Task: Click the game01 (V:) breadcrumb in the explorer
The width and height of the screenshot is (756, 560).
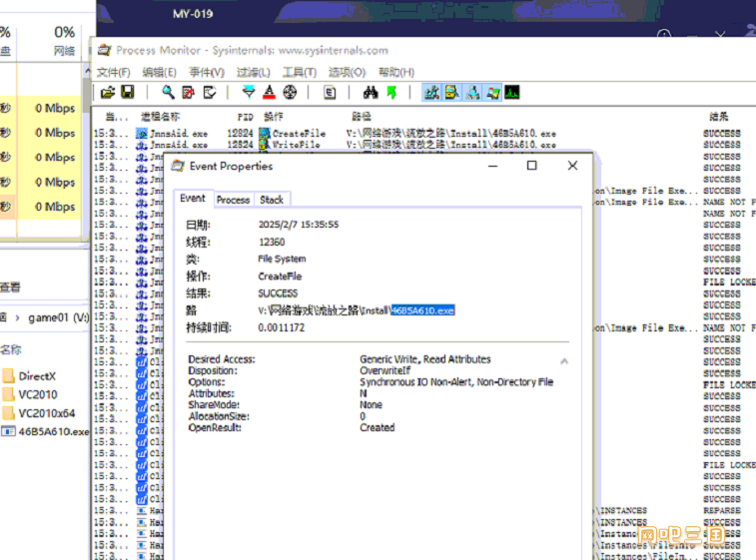Action: pos(58,317)
